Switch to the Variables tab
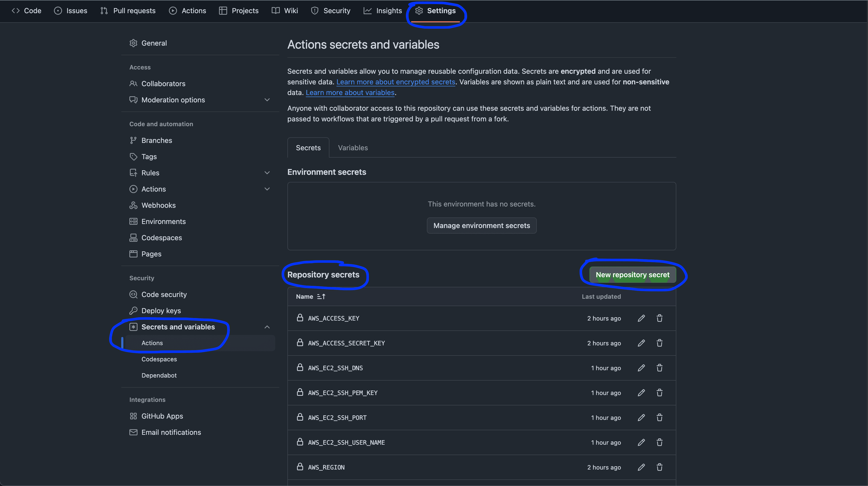The height and width of the screenshot is (486, 868). click(x=353, y=148)
